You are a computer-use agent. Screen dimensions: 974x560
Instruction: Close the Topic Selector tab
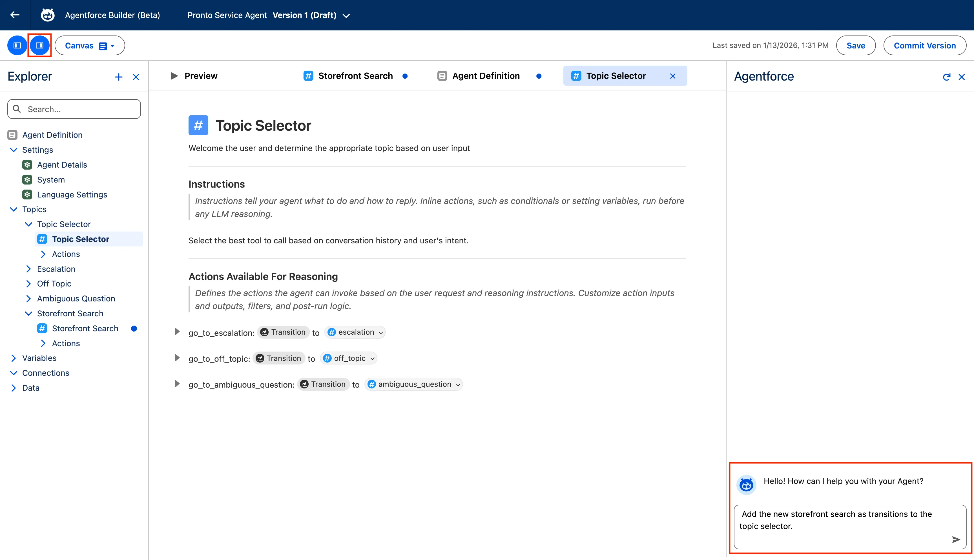click(672, 76)
